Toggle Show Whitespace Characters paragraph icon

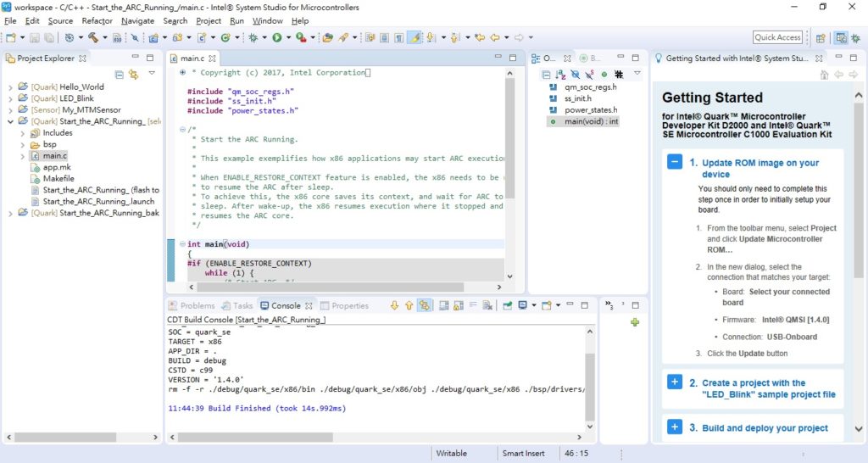(398, 37)
